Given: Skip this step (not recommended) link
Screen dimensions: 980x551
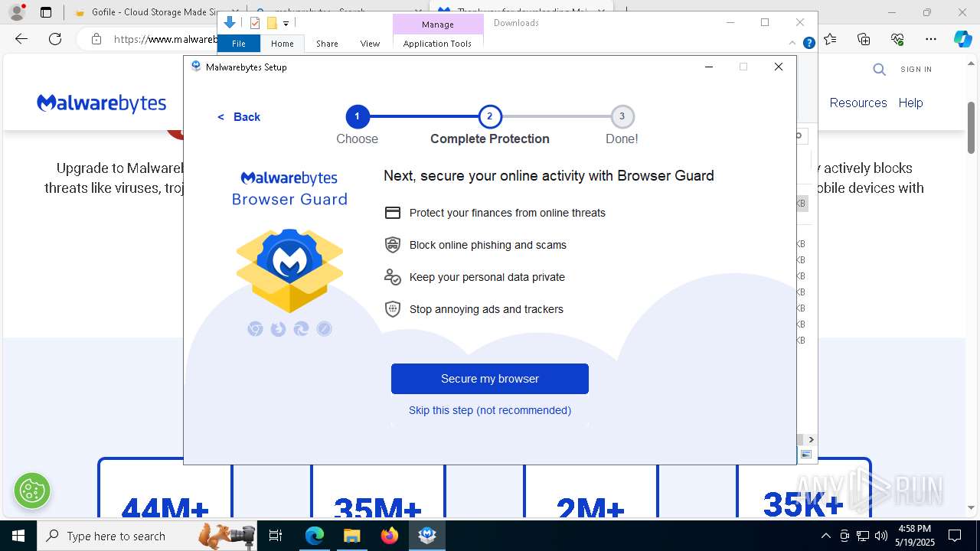Looking at the screenshot, I should pyautogui.click(x=490, y=410).
